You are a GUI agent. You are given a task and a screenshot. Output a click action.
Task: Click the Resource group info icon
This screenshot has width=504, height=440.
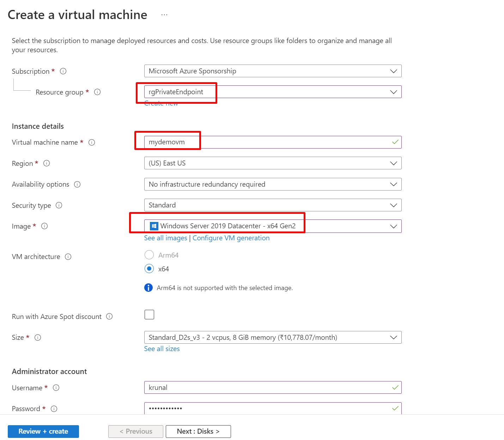pos(97,92)
